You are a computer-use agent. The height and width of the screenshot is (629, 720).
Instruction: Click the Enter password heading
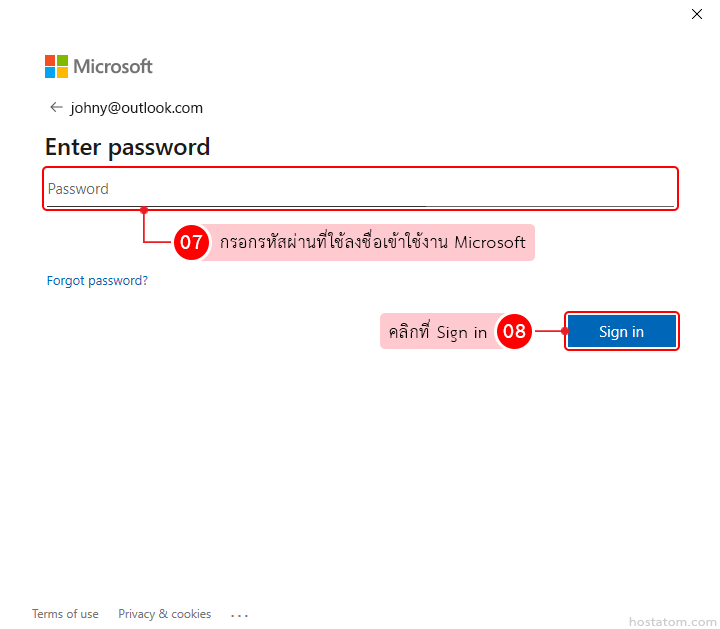(127, 147)
